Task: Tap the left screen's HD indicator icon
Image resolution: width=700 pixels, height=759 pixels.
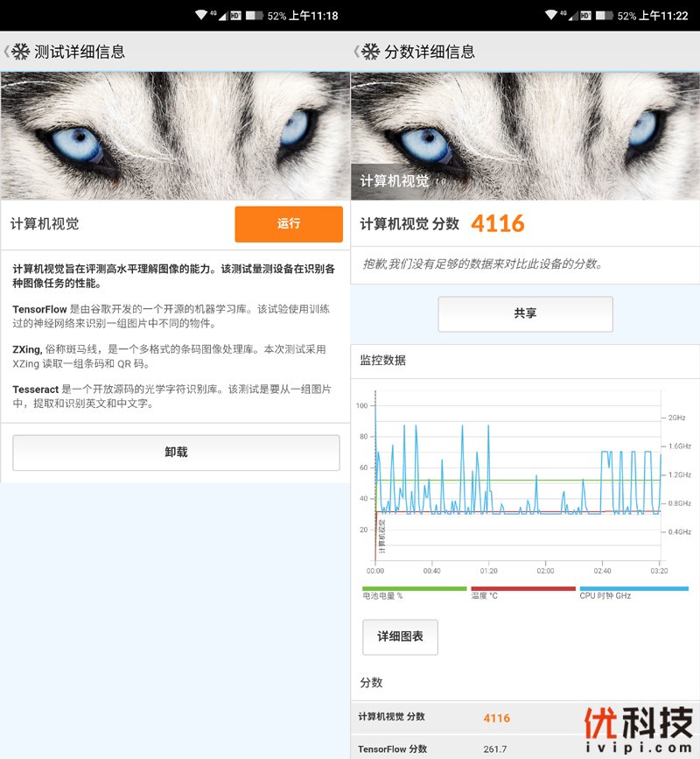Action: (x=235, y=16)
